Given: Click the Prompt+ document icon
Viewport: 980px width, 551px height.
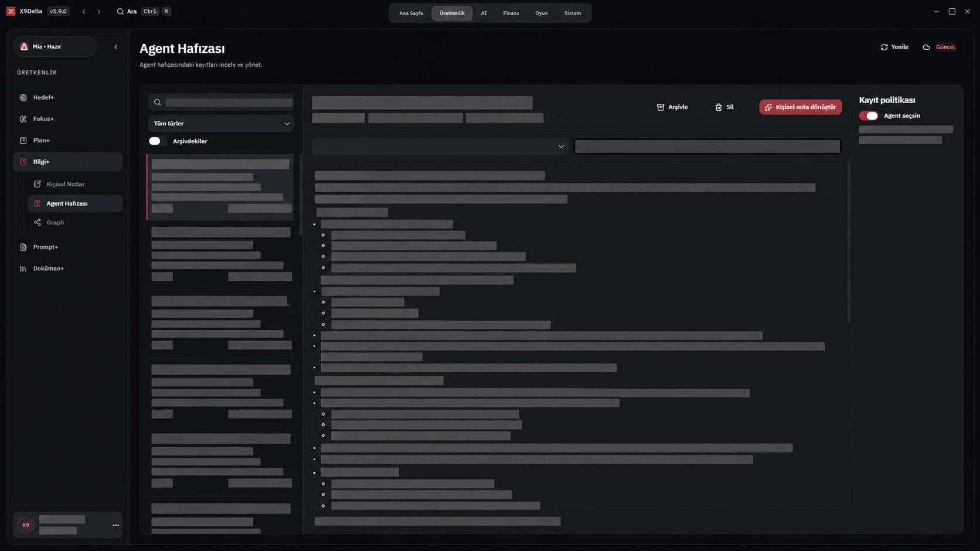Looking at the screenshot, I should 23,247.
